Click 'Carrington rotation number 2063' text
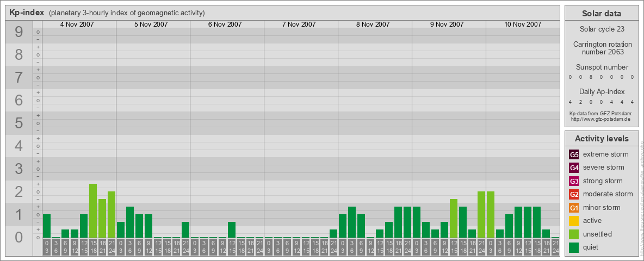The height and width of the screenshot is (261, 644). [x=603, y=48]
